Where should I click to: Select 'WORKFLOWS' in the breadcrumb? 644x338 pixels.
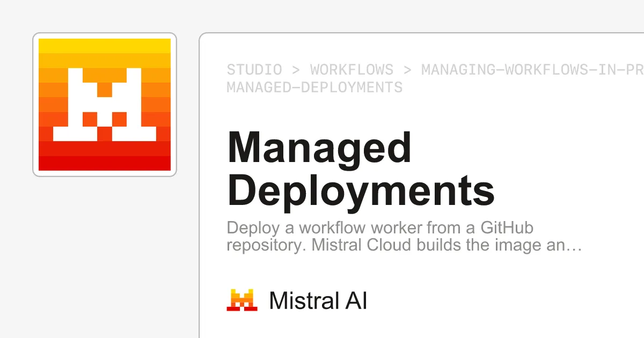(352, 70)
